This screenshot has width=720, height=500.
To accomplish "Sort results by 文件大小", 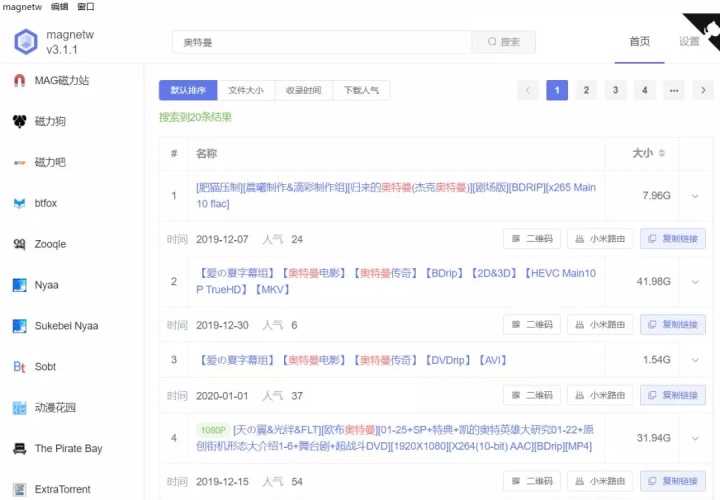I will coord(246,90).
